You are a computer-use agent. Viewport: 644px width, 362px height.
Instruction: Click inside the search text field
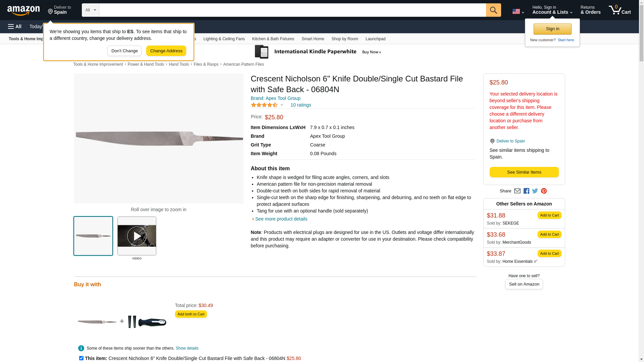tap(292, 10)
